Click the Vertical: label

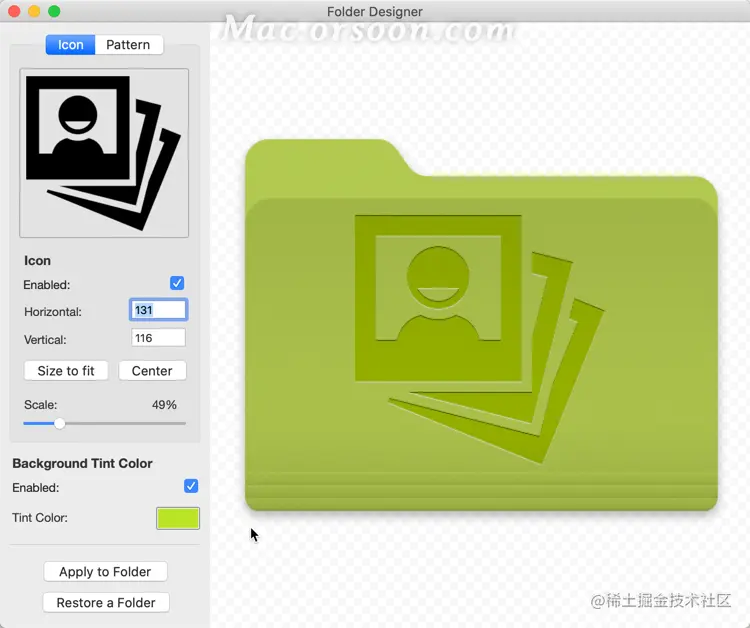coord(45,340)
